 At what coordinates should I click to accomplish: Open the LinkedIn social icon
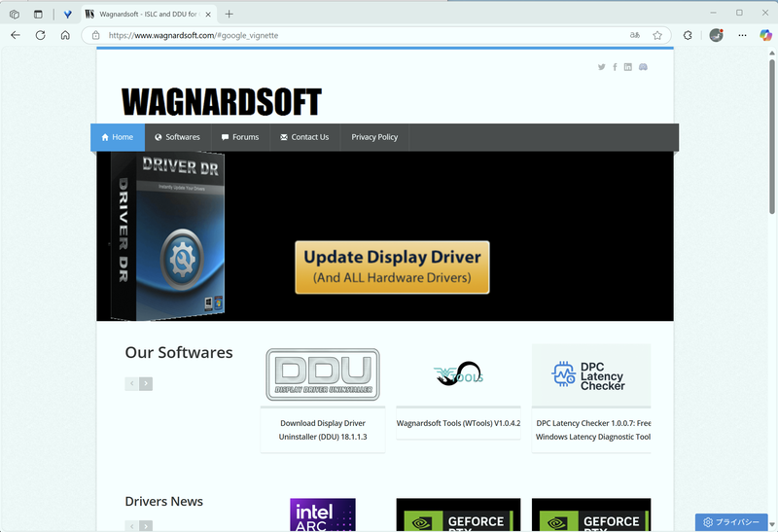(628, 67)
